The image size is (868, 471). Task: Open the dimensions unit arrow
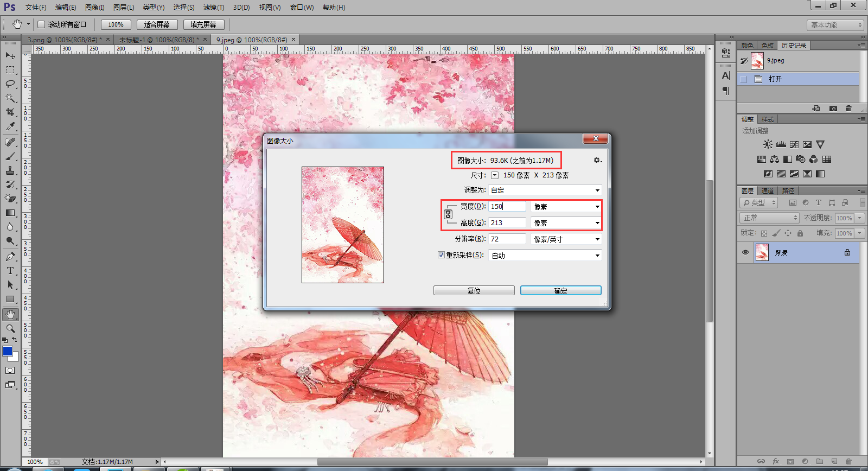495,175
